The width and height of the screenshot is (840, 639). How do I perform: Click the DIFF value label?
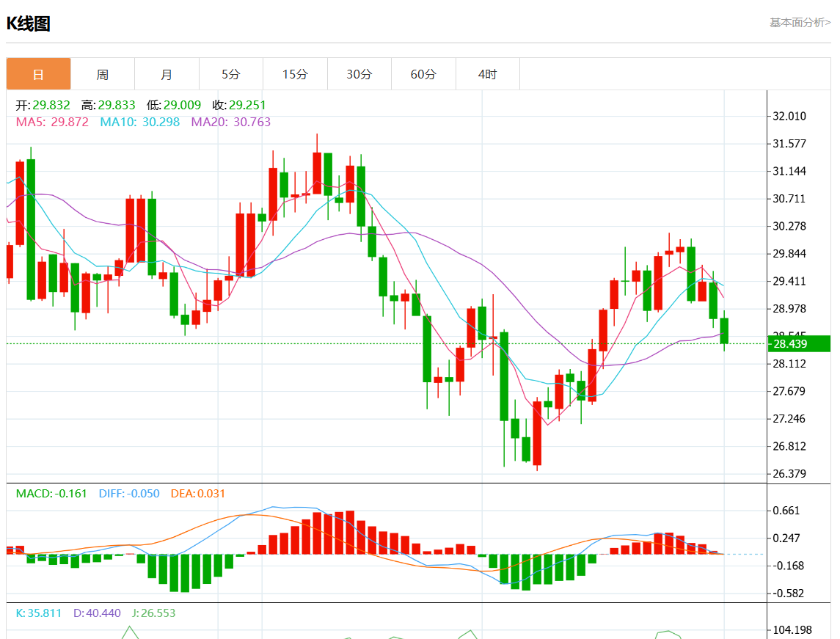tap(129, 494)
